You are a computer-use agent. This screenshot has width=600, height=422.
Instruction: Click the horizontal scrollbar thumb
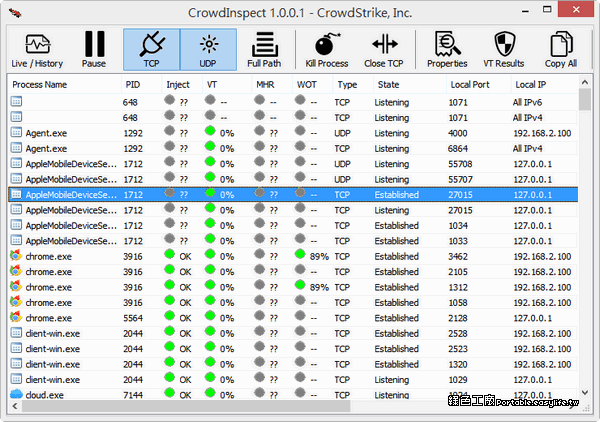click(x=186, y=406)
